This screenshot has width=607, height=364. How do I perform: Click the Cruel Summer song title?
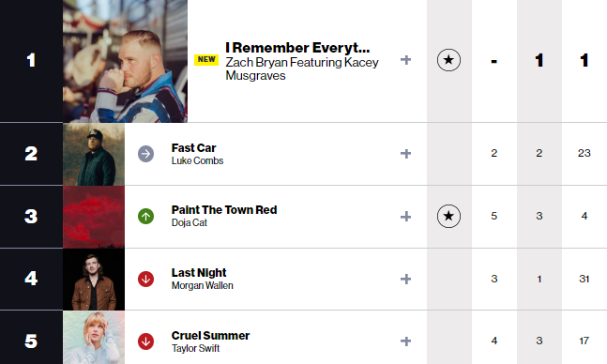pos(210,335)
